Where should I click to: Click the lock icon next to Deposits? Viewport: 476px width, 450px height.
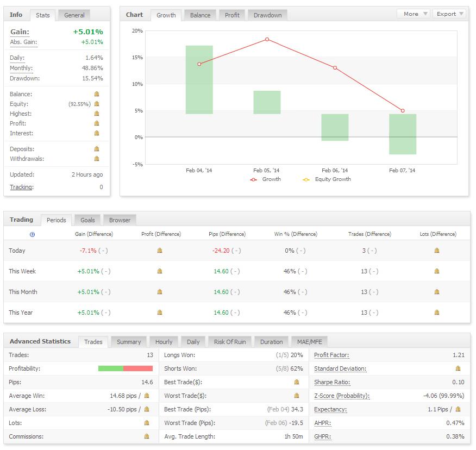point(97,149)
